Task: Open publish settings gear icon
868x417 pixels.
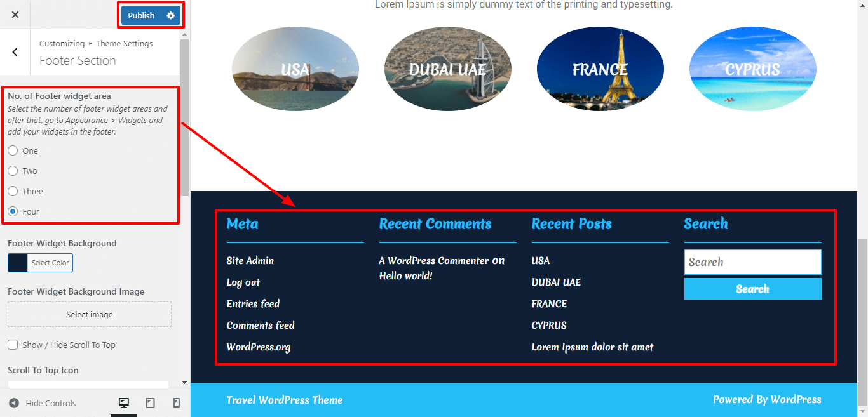Action: pyautogui.click(x=170, y=15)
